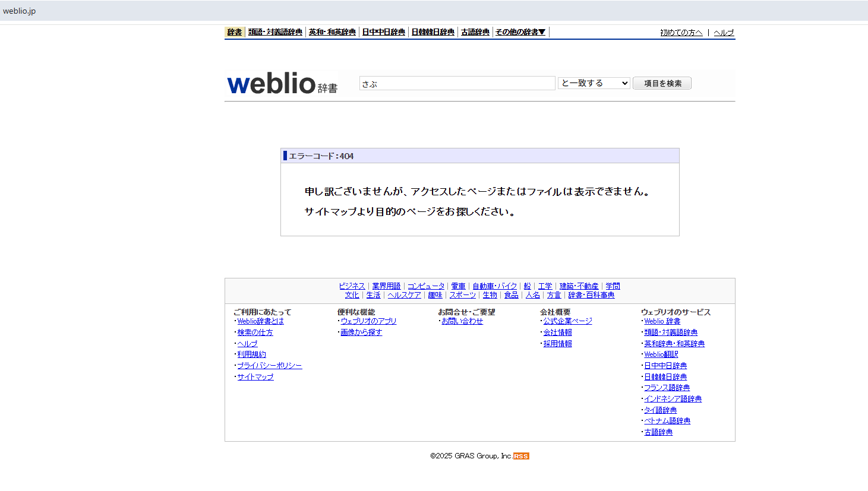Click the 項目を検索 button
This screenshot has height=491, width=868.
coord(662,83)
